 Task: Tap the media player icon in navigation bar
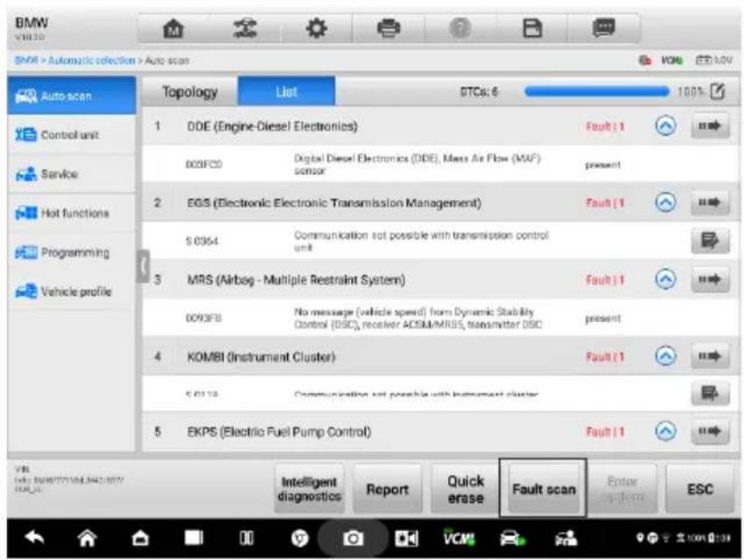[406, 538]
